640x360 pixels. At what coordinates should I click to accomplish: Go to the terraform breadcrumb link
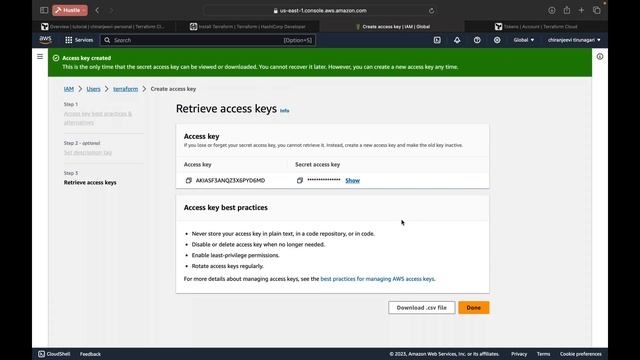coord(125,89)
